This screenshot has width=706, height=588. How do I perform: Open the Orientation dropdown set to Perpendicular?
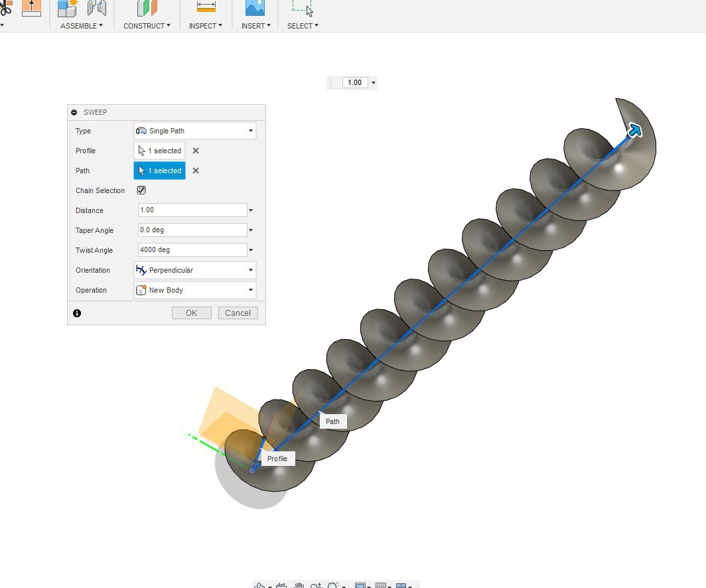coord(195,270)
